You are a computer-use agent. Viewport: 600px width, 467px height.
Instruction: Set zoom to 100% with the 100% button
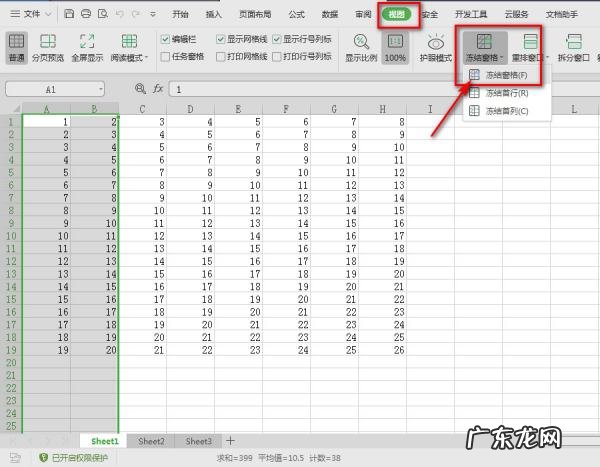[x=395, y=48]
